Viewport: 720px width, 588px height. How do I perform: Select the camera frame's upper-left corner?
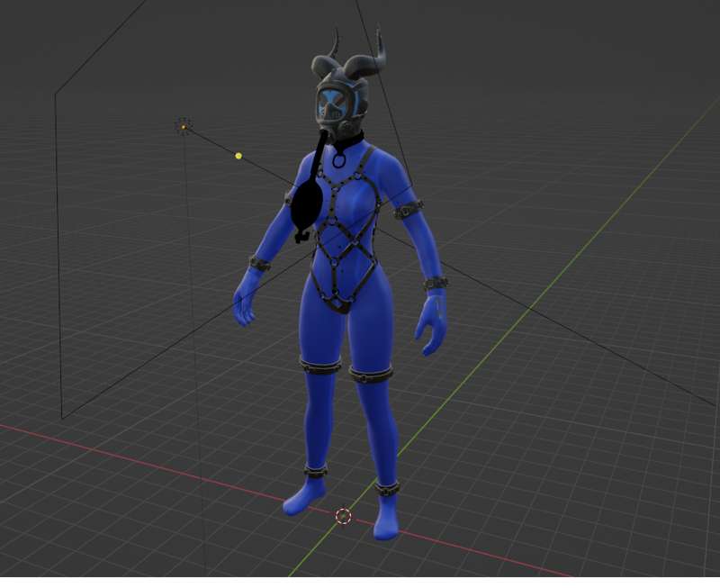pyautogui.click(x=56, y=93)
